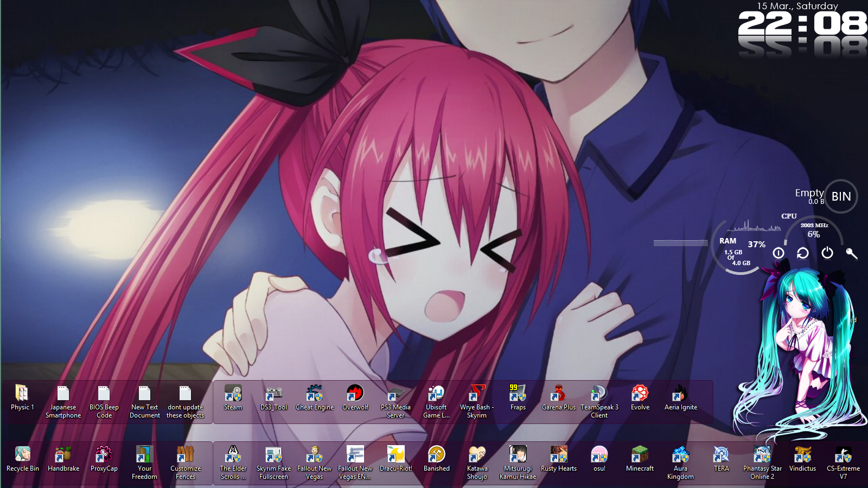Viewport: 868px width, 488px height.
Task: Open the DS3_Tool shortcut
Action: pyautogui.click(x=274, y=397)
